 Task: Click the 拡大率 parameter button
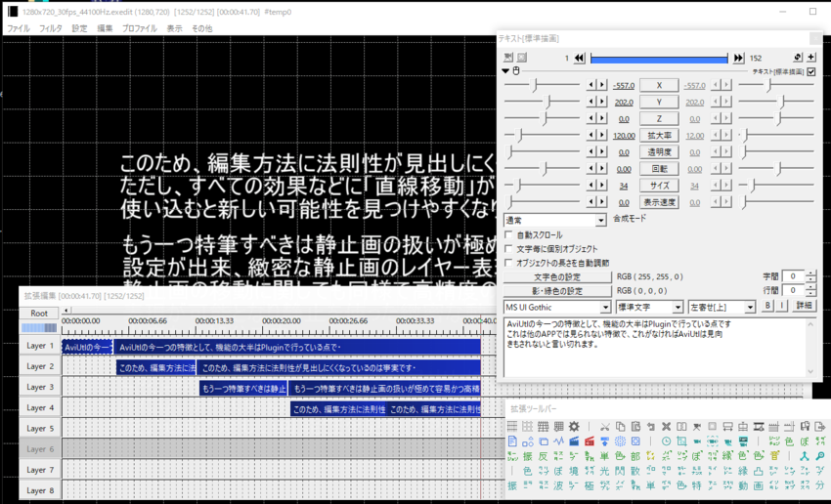pyautogui.click(x=659, y=136)
